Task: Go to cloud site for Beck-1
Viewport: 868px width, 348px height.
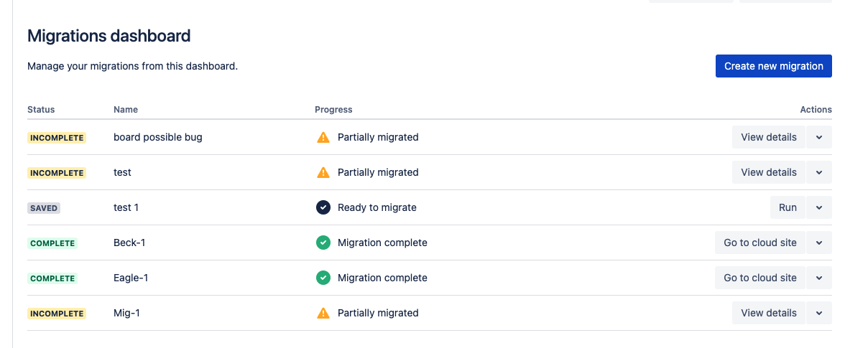Action: click(759, 243)
